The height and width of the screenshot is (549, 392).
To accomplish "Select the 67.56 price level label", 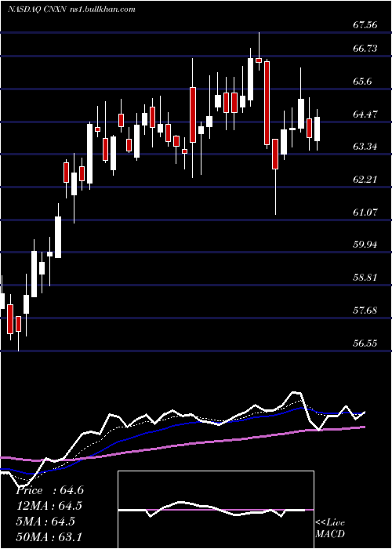I will coord(365,25).
